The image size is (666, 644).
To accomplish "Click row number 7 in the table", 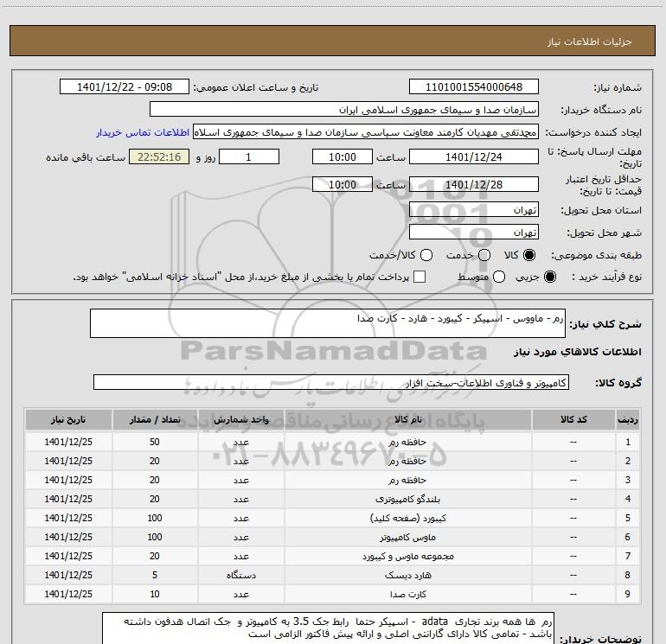I will (x=628, y=556).
